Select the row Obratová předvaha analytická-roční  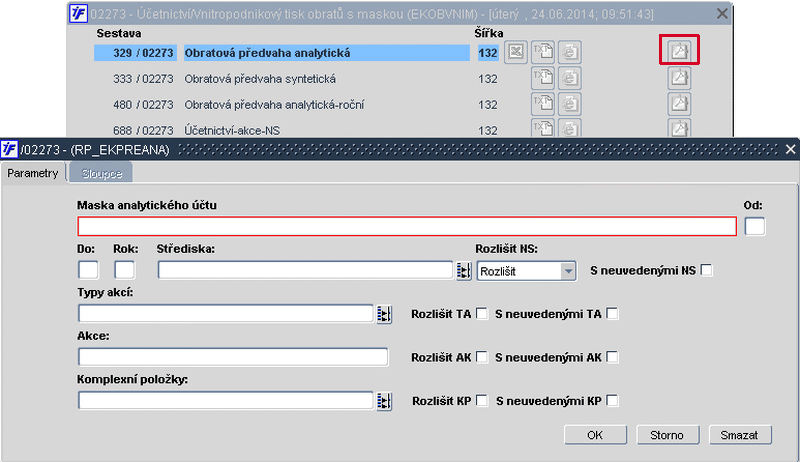coord(274,105)
